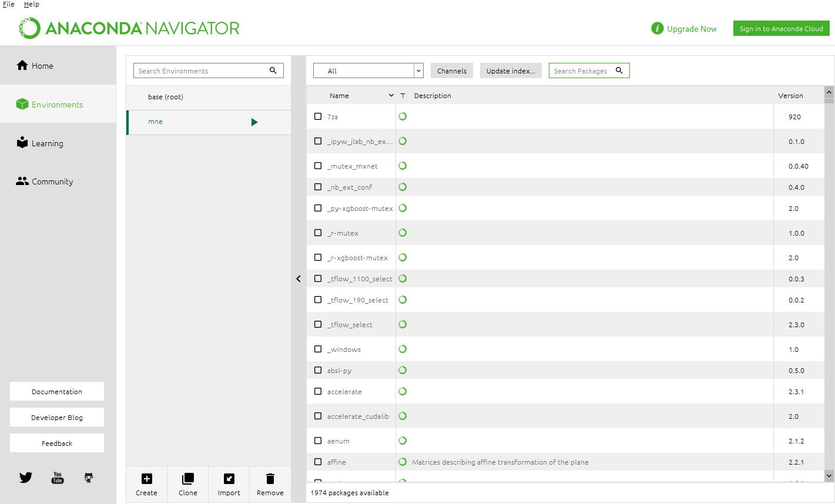The height and width of the screenshot is (504, 835).
Task: Click the status circle icon for aenum
Action: click(403, 441)
